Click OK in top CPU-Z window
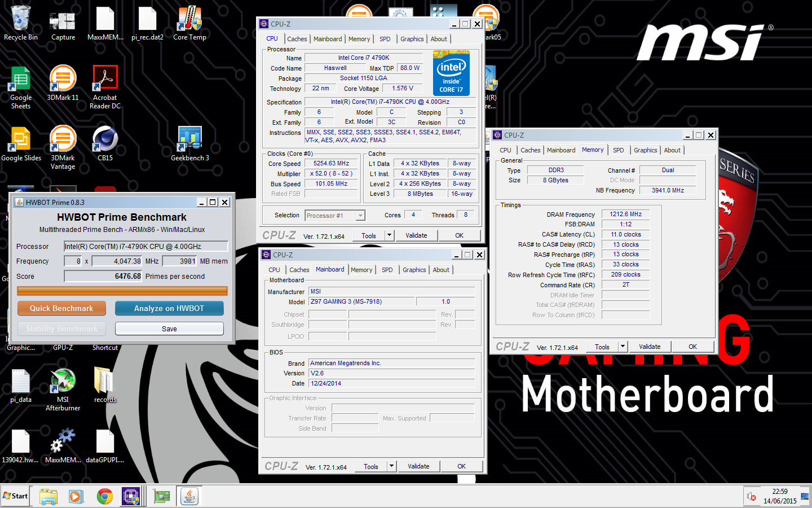The height and width of the screenshot is (508, 812). point(459,235)
